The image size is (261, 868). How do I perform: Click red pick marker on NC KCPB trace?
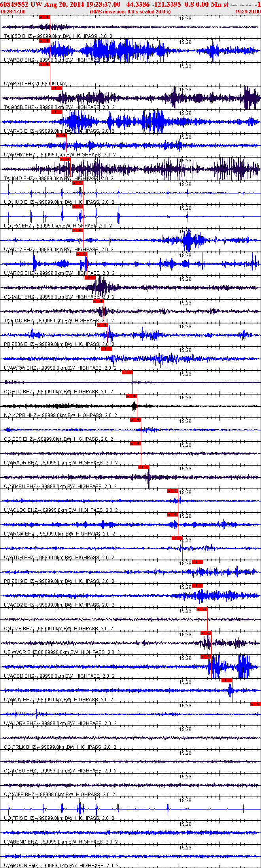pyautogui.click(x=132, y=396)
